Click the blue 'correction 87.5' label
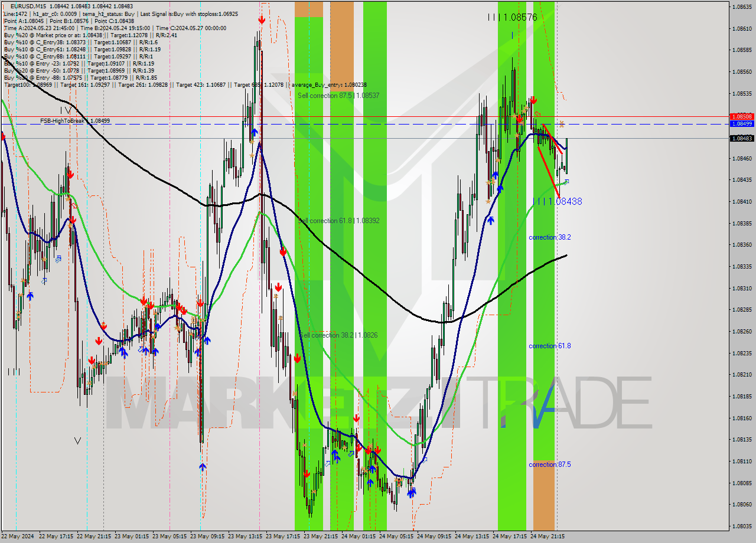This screenshot has height=543, width=756. point(549,465)
